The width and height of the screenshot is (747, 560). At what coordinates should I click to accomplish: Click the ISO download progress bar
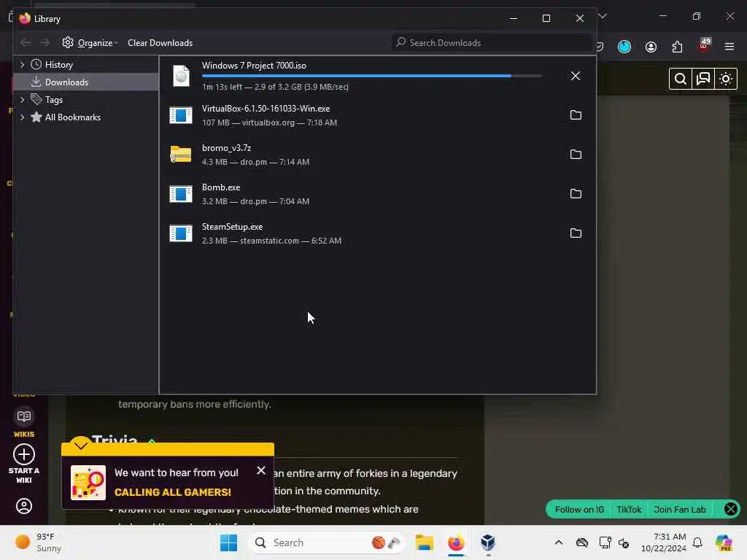point(371,76)
